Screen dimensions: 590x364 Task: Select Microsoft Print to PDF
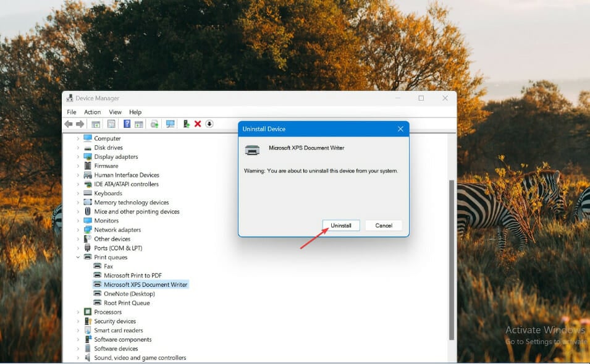133,276
